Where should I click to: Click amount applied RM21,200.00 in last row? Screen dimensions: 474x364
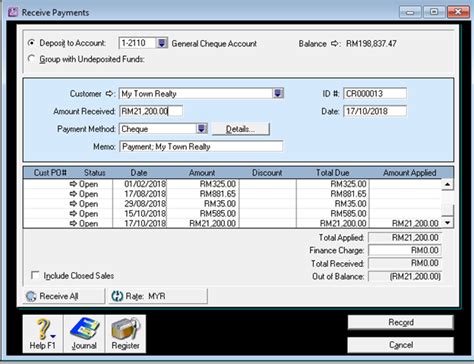415,223
